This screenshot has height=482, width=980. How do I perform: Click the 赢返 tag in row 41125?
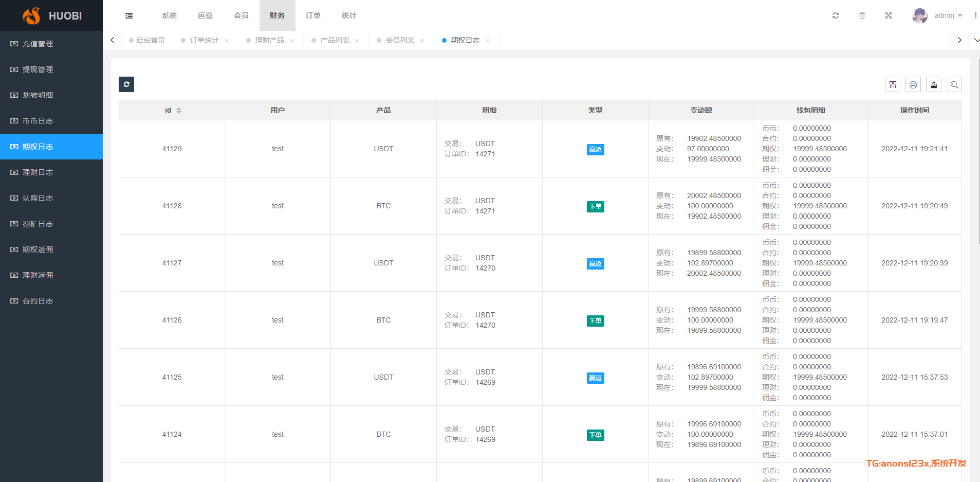(595, 378)
